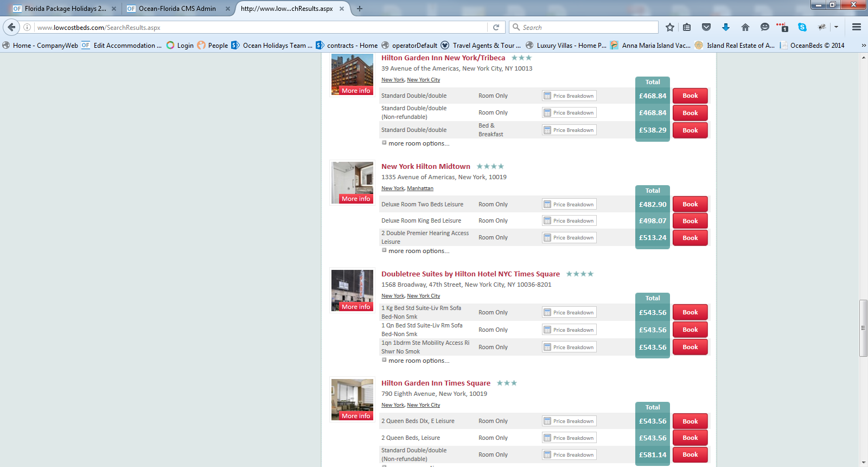The image size is (868, 467).
Task: Reload the current page
Action: point(496,27)
